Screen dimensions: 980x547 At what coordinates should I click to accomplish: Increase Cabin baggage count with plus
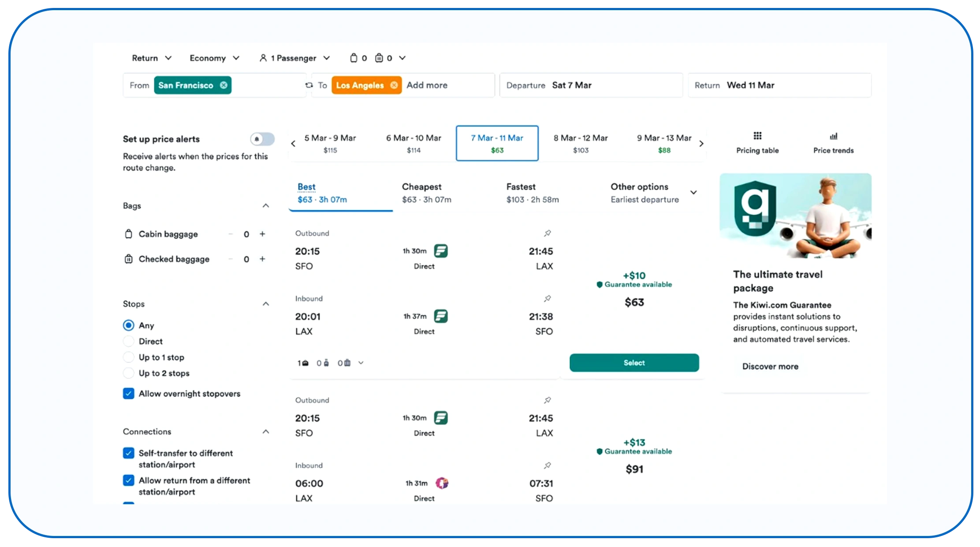click(x=262, y=234)
